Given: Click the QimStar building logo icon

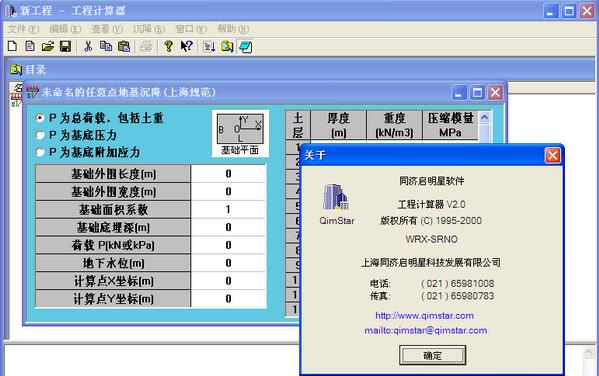Looking at the screenshot, I should click(x=336, y=197).
